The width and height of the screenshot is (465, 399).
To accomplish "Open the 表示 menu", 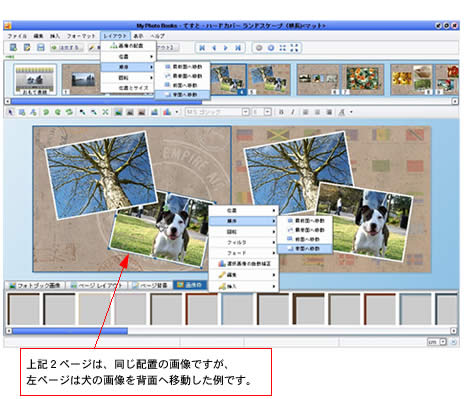I will coord(138,36).
